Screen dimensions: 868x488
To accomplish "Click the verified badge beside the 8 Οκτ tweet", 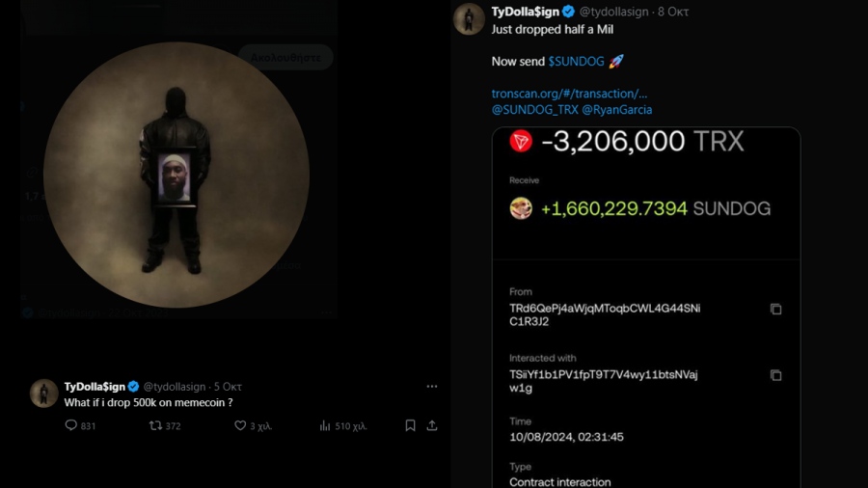I will point(569,12).
